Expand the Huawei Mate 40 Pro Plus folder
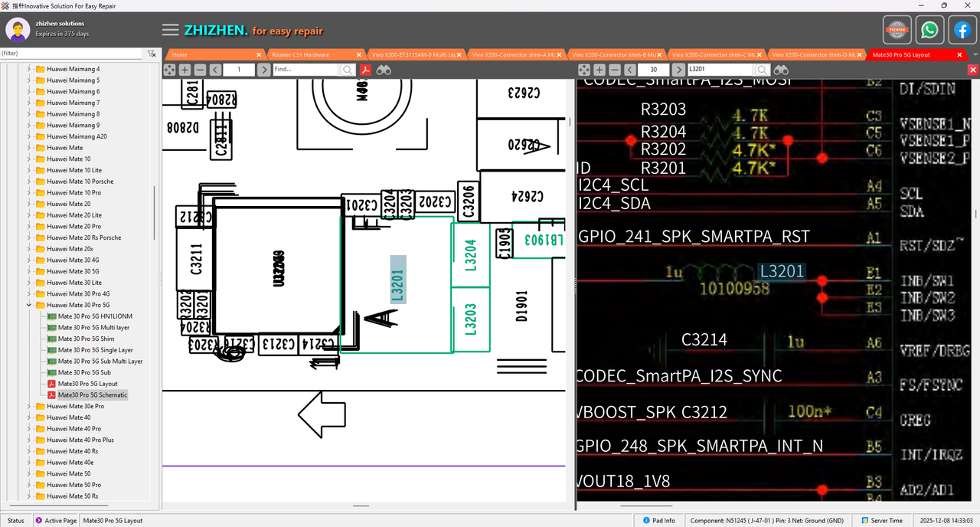 tap(29, 440)
